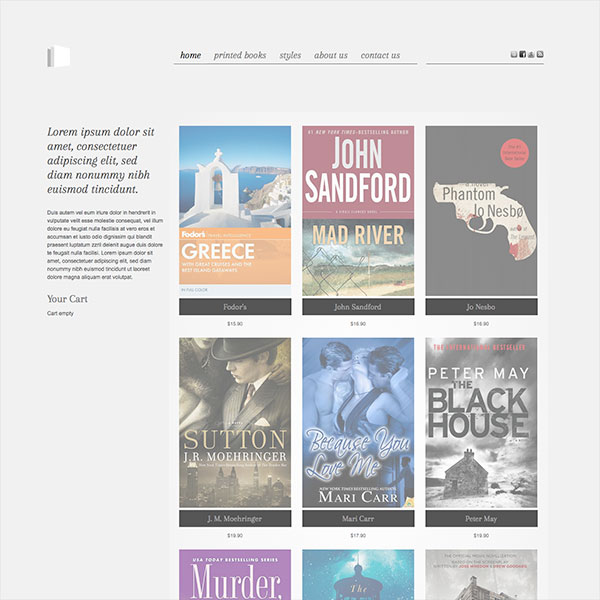Open the RSS feed icon
600x600 pixels.
(x=540, y=54)
